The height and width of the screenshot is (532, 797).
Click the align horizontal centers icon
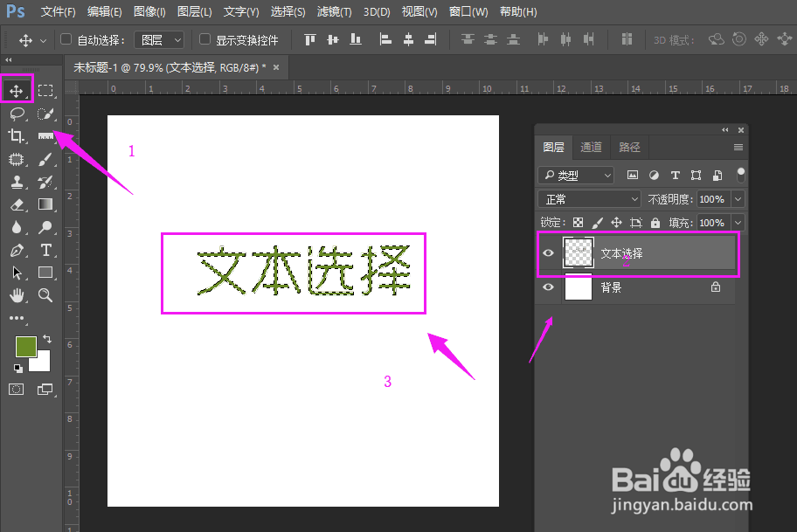[x=408, y=39]
